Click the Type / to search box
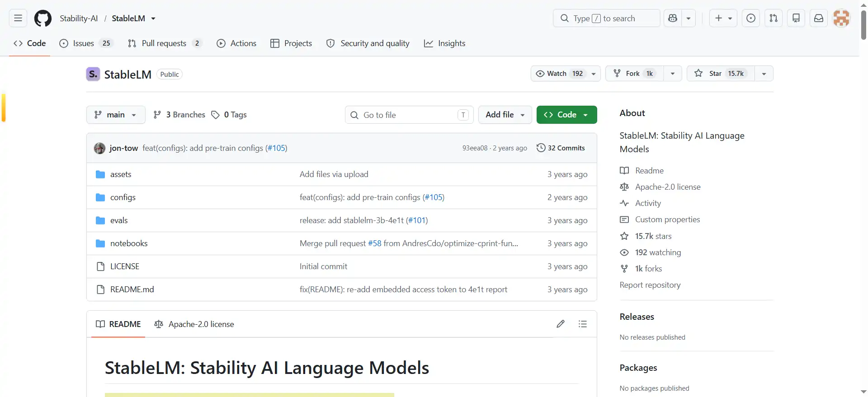The image size is (868, 397). point(606,18)
